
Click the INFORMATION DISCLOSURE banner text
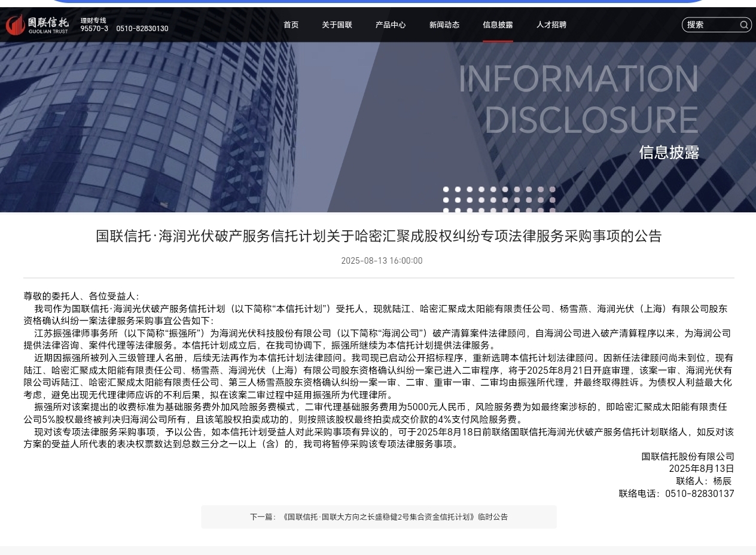tap(578, 99)
